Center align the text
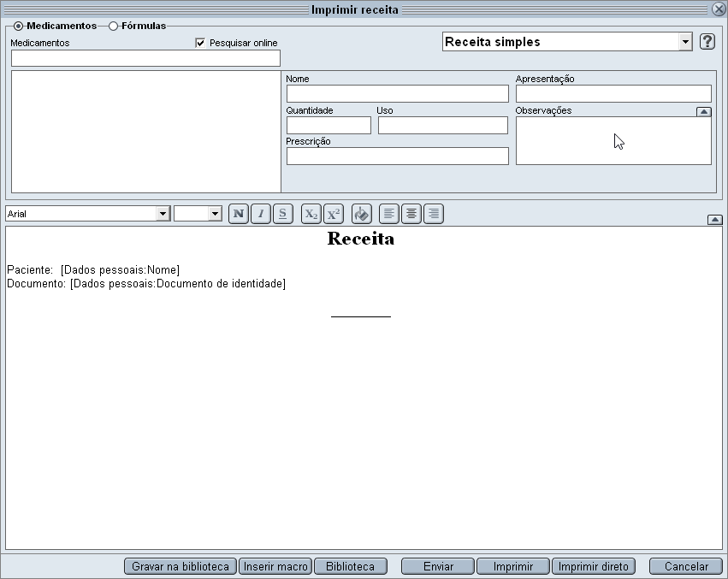 click(411, 214)
